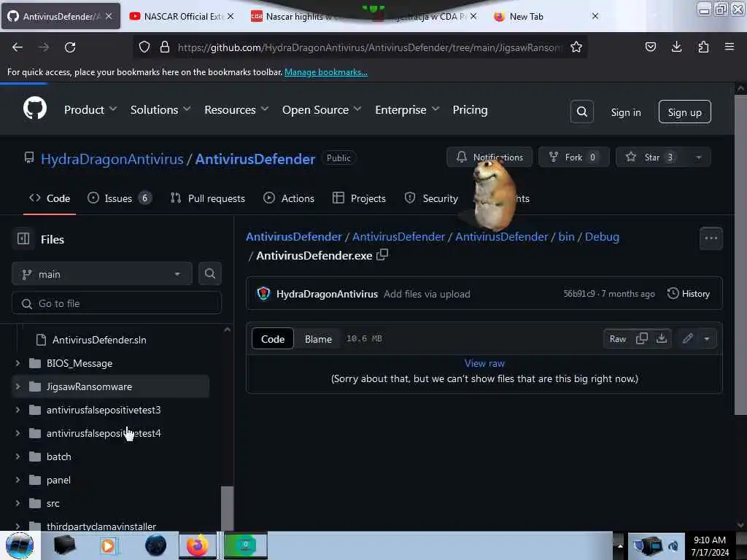Open the dark globe taskbar icon
This screenshot has height=560, width=747.
pos(155,545)
